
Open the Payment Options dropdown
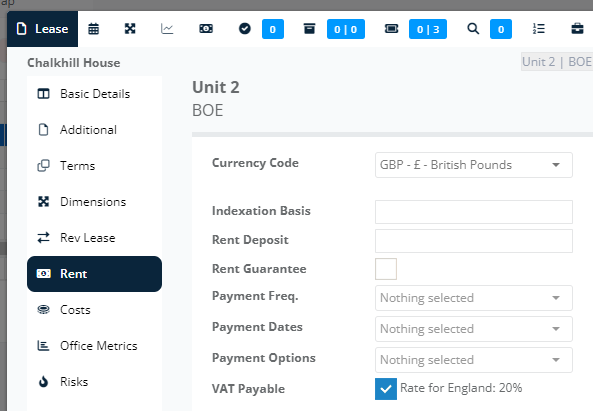tap(473, 360)
